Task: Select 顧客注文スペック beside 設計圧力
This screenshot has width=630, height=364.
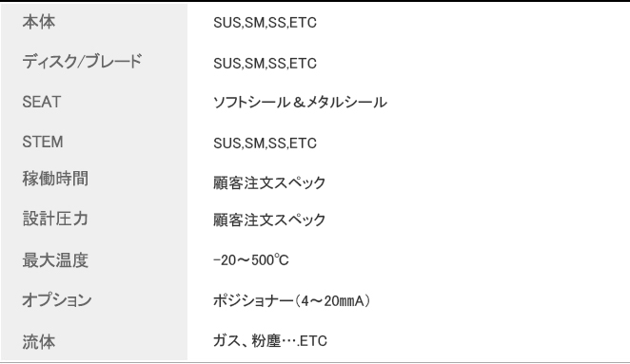Action: [269, 220]
